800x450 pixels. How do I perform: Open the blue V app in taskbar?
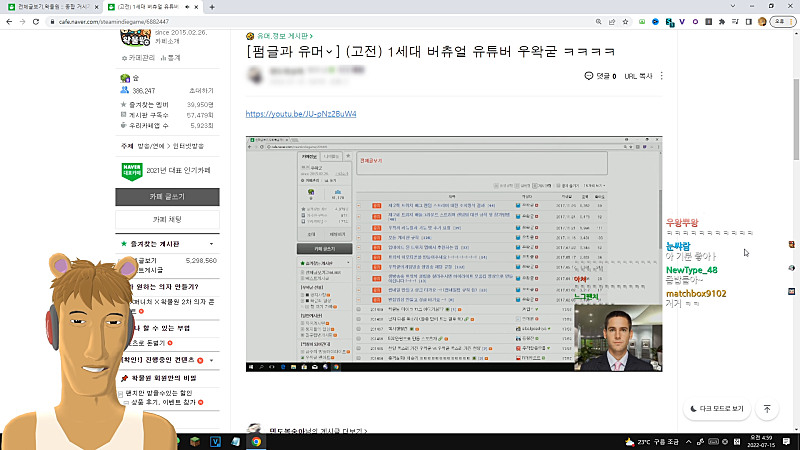tap(215, 442)
